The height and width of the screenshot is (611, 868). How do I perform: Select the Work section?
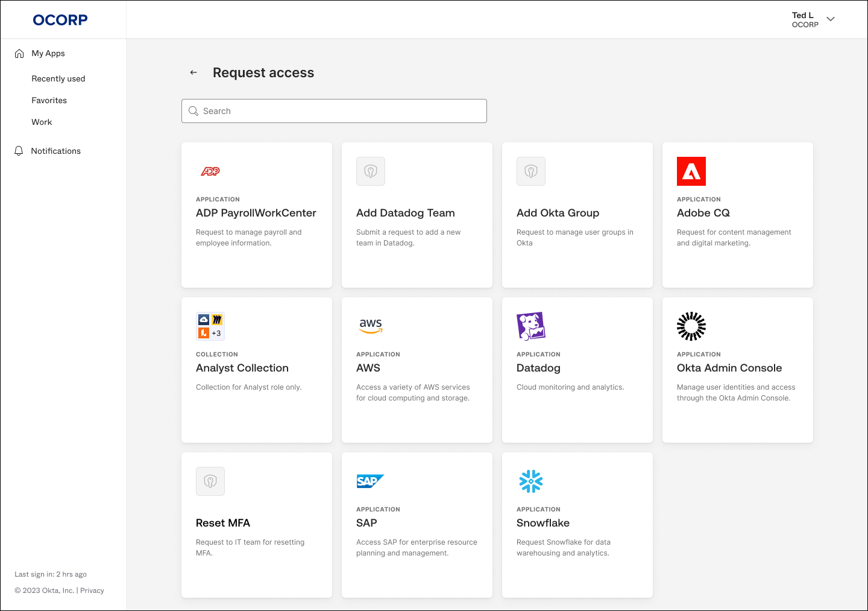42,122
